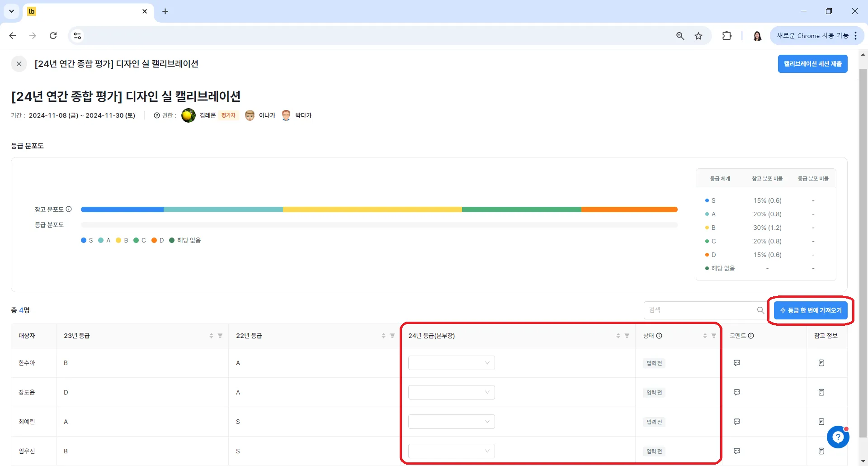Click info icon next to 상태 header
The height and width of the screenshot is (466, 868).
coord(659,336)
